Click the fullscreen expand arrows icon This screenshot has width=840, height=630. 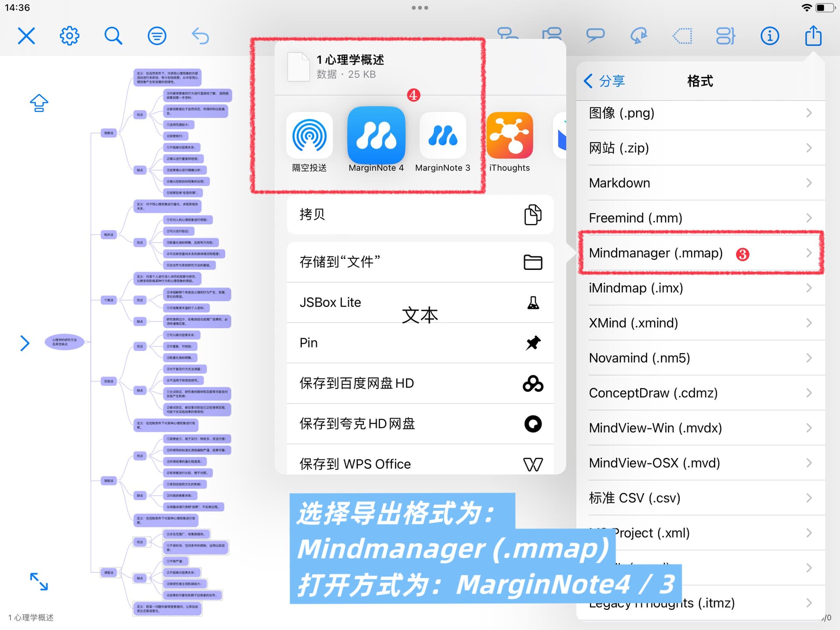click(39, 581)
